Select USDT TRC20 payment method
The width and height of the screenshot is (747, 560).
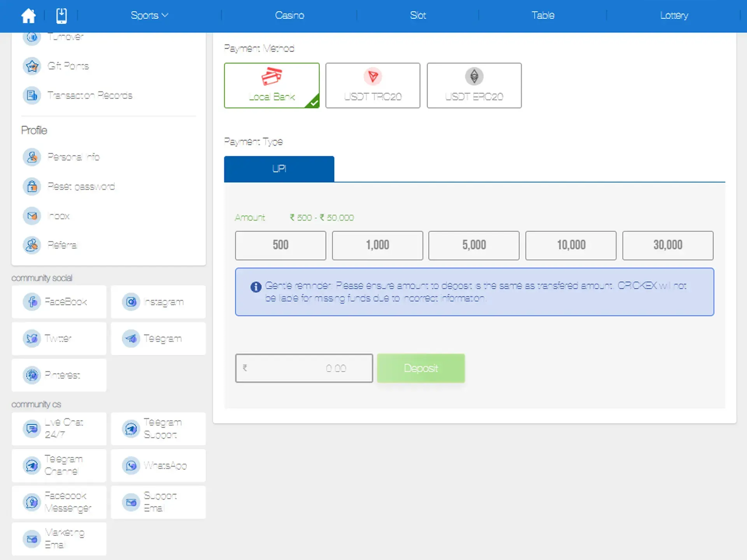tap(373, 86)
